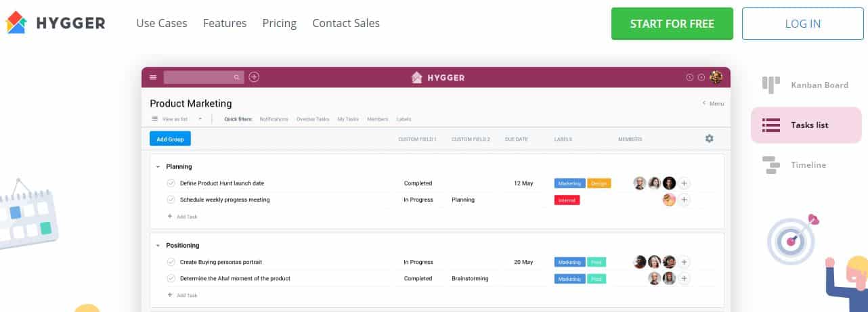Screen dimensions: 868x312
Task: Open the View as list dropdown
Action: pyautogui.click(x=177, y=119)
